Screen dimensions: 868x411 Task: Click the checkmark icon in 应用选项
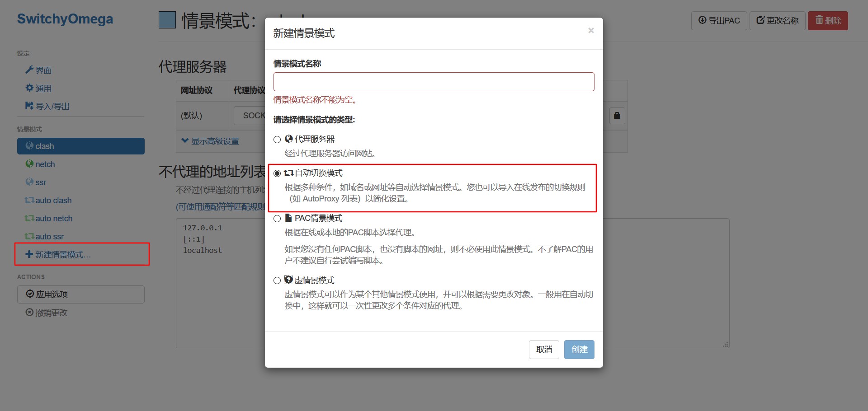click(30, 294)
